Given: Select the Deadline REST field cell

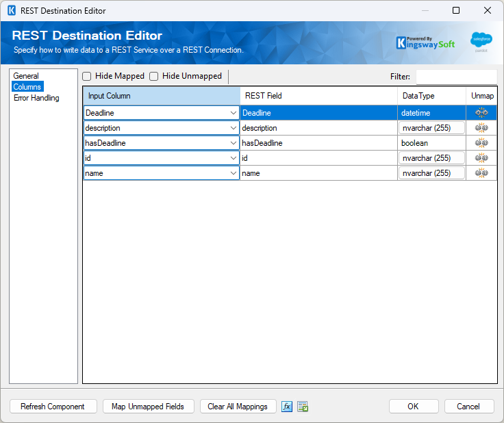Looking at the screenshot, I should click(318, 113).
